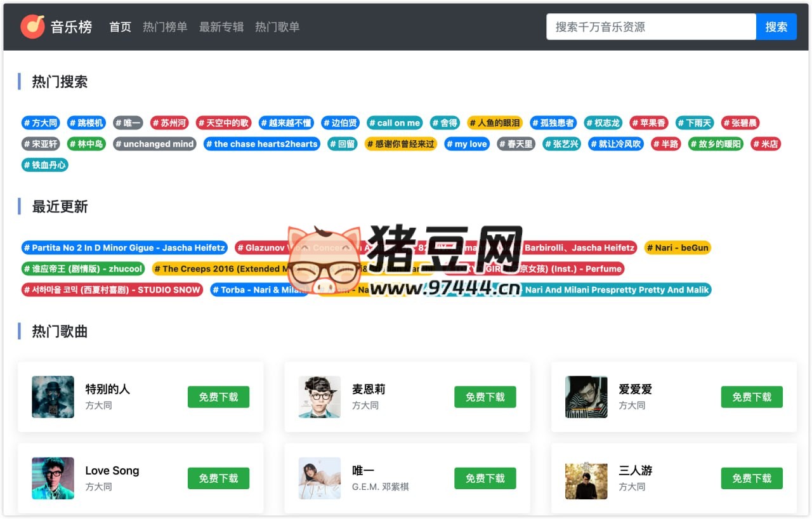Click the 三人游 song title

[x=636, y=470]
